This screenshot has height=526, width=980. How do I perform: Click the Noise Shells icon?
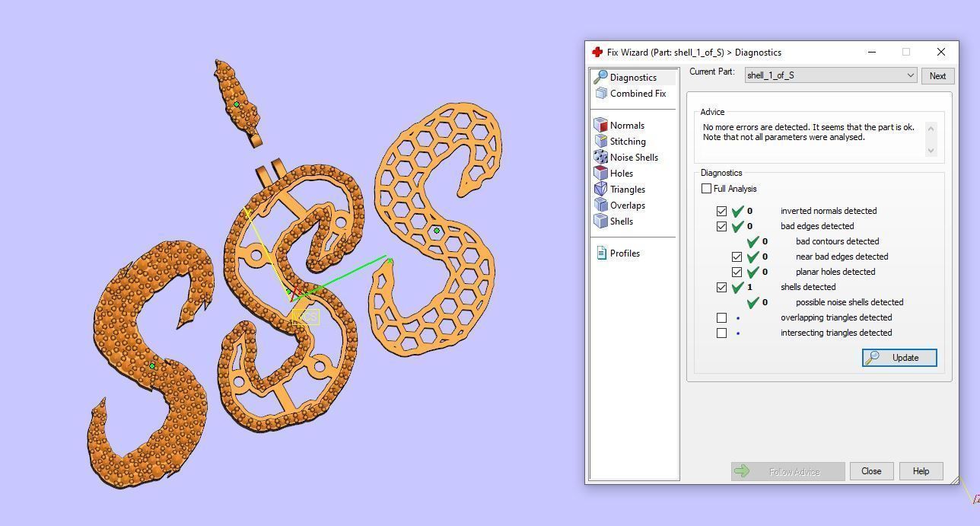600,157
